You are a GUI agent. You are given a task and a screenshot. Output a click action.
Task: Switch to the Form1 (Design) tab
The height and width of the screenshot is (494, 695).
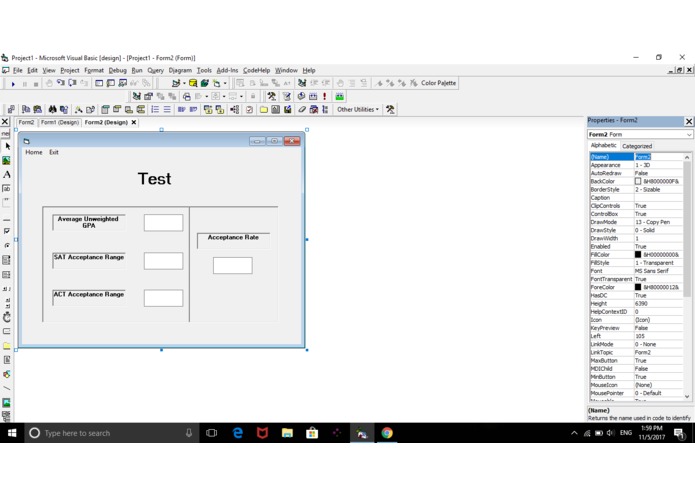[59, 122]
